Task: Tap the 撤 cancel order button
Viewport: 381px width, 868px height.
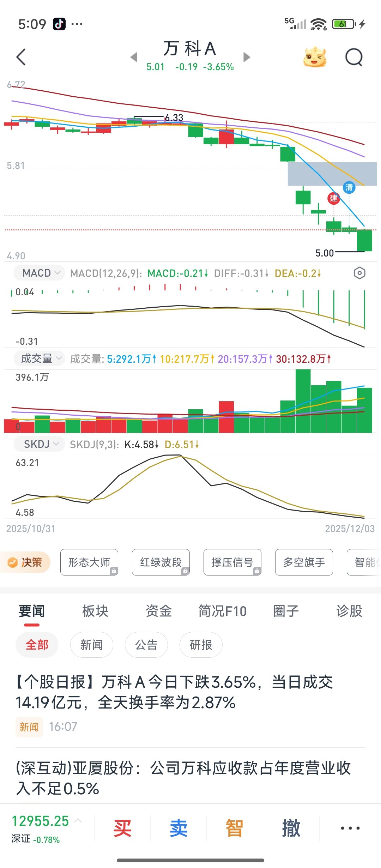Action: pos(291,828)
